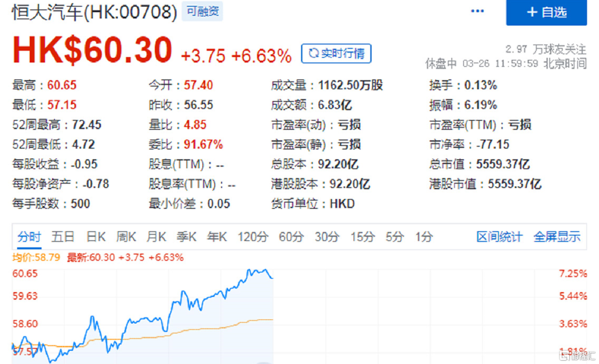Add stock with the 自选 button

pyautogui.click(x=546, y=12)
